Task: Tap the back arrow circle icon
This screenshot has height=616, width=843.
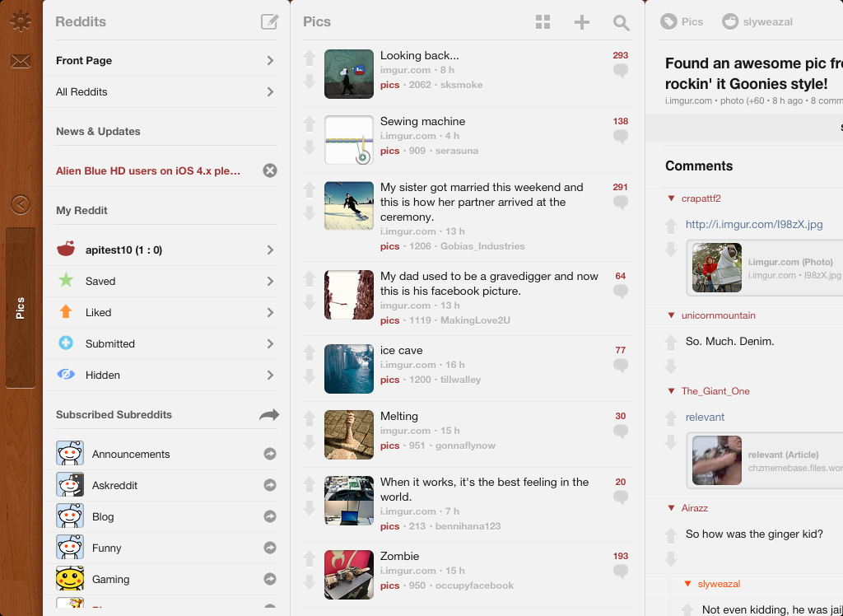Action: click(21, 204)
